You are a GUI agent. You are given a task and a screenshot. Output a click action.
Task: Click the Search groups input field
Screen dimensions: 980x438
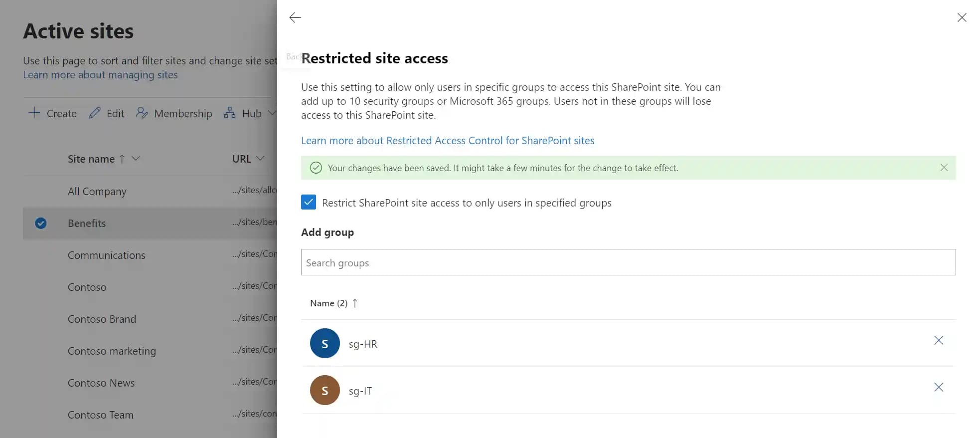tap(628, 262)
